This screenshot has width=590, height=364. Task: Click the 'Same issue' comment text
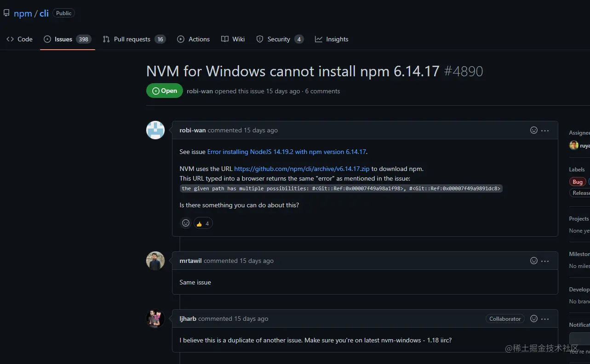click(x=195, y=282)
